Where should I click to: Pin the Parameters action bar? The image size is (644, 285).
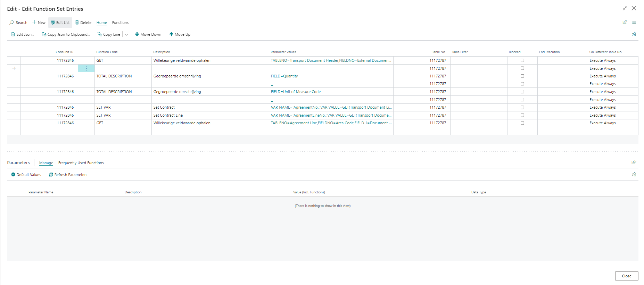(634, 174)
